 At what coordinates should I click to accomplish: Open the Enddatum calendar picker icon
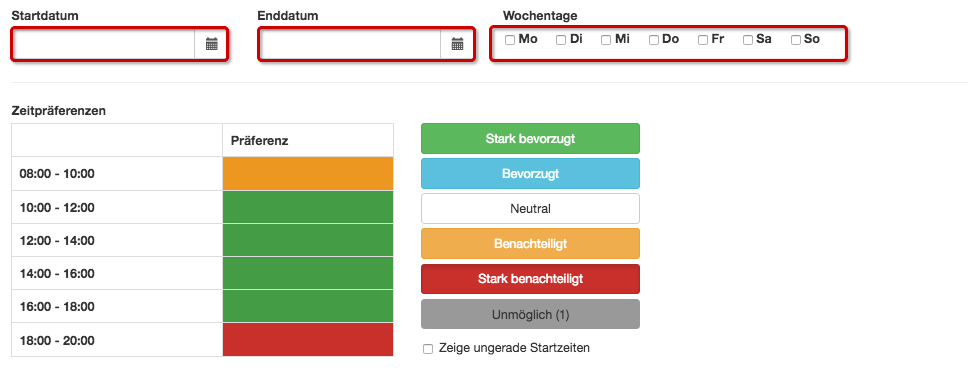[457, 44]
